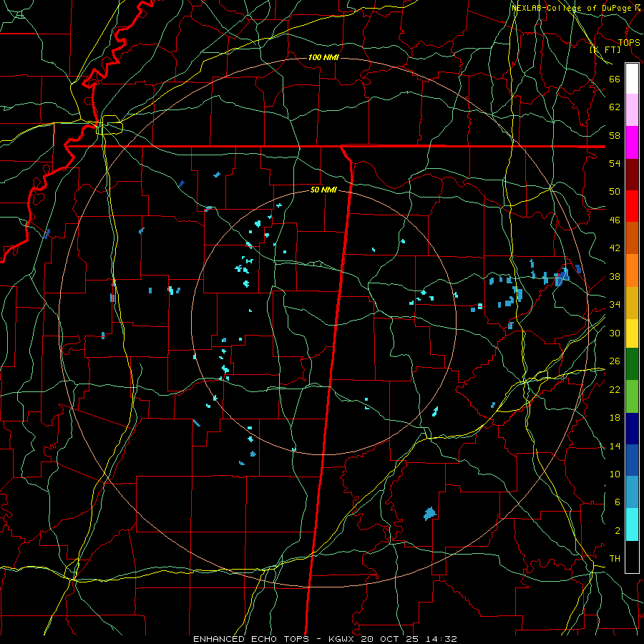Choose the bright orange legend swatch
644x644 pixels.
[x=632, y=270]
